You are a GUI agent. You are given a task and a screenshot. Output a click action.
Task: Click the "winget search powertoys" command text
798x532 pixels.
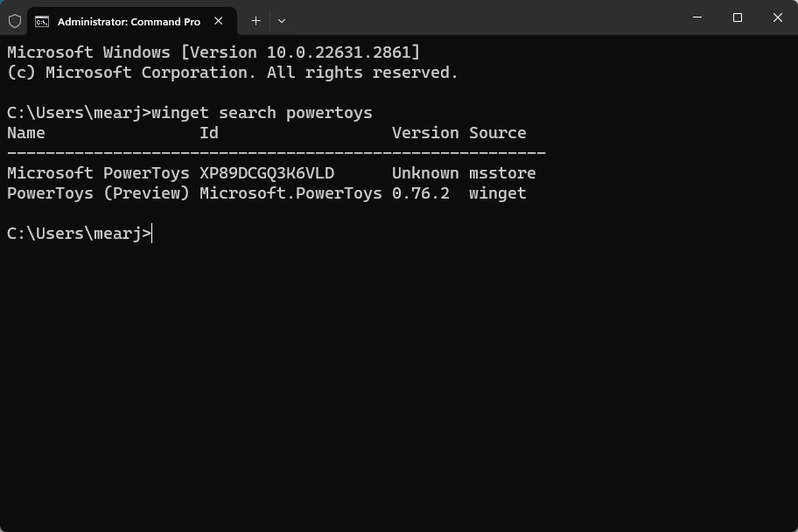click(x=262, y=113)
